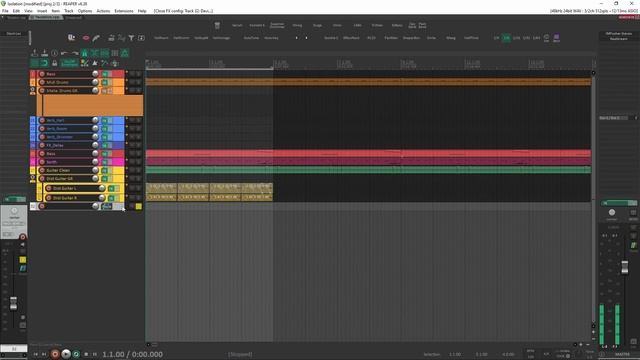Viewport: 640px width, 360px height.
Task: Click the horizontal zoom-in plus button
Action: coord(581,344)
